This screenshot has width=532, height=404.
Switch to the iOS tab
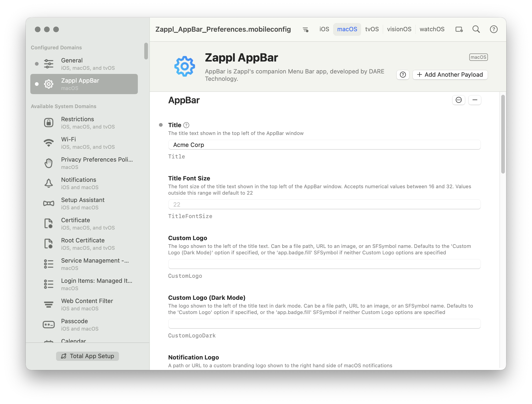(324, 29)
